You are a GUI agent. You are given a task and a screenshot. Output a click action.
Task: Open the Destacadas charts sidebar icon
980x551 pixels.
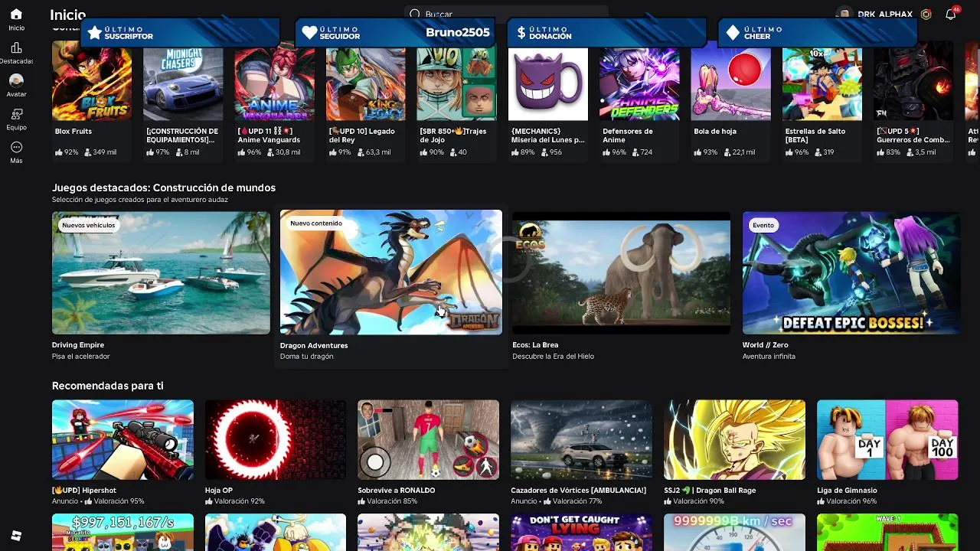(16, 48)
